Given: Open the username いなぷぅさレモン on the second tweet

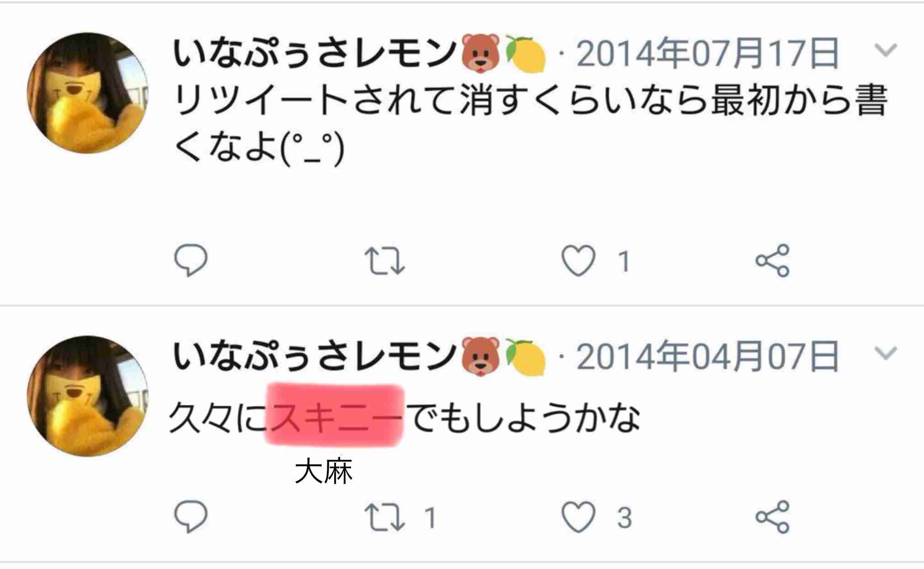Looking at the screenshot, I should click(315, 357).
